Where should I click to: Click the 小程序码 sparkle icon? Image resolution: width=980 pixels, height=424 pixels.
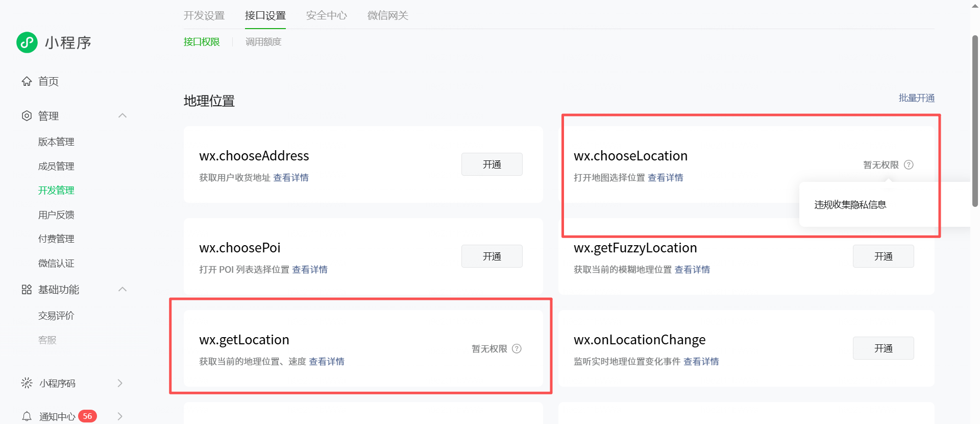pos(27,383)
